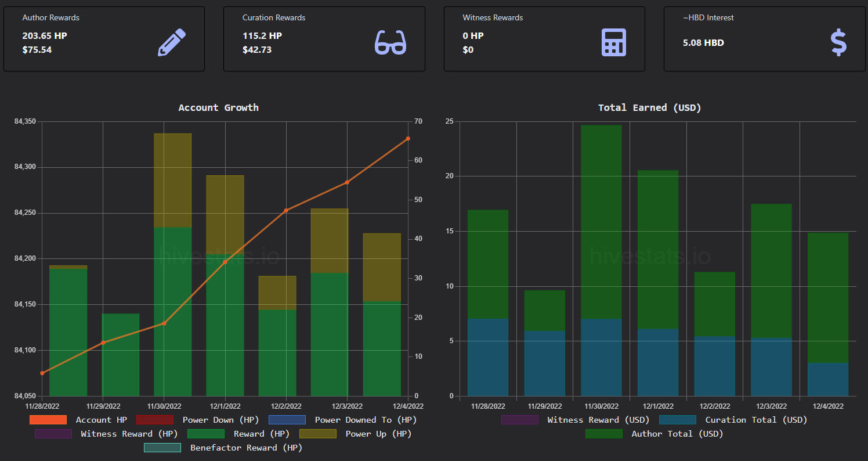
Task: Click the 203.65 HP author value
Action: point(45,36)
